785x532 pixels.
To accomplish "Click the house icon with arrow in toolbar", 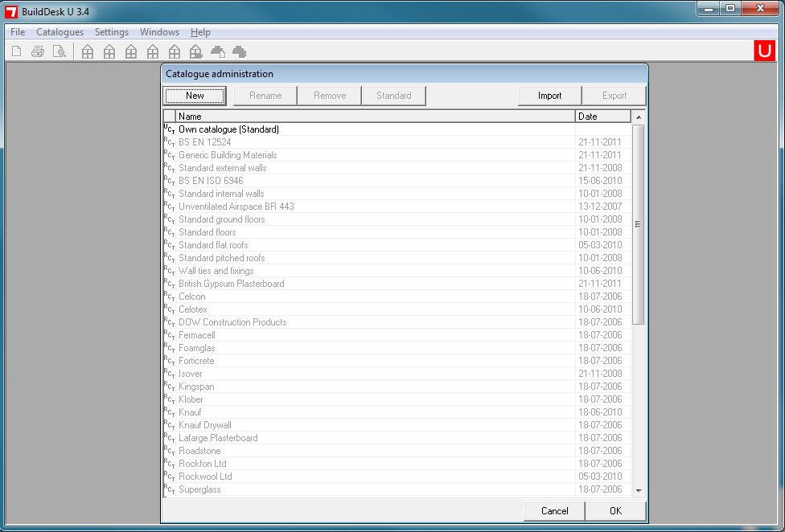I will [x=195, y=51].
